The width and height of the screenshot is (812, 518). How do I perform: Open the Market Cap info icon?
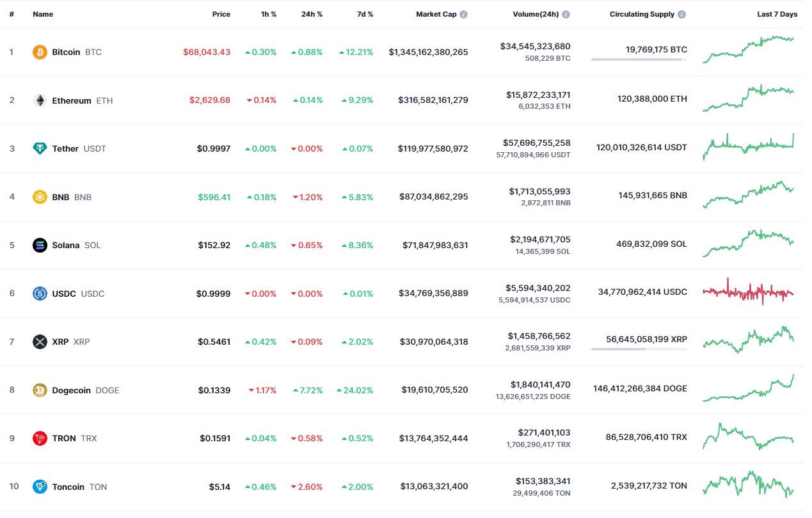pos(463,14)
